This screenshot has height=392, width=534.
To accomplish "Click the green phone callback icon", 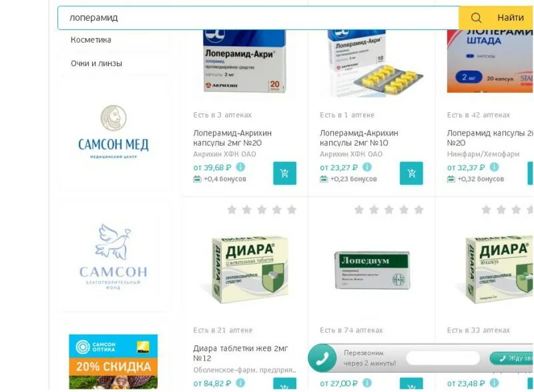I will coord(322,358).
